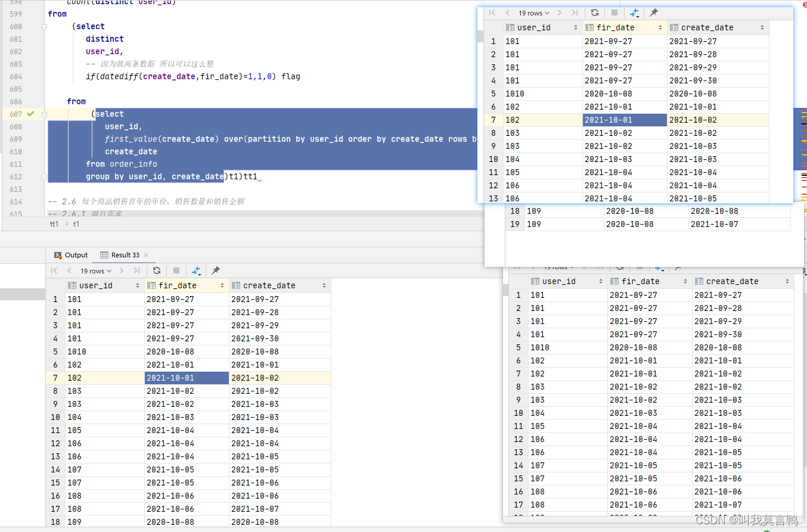The width and height of the screenshot is (807, 532).
Task: Click user_id 105 cell in Result 33
Action: coord(105,430)
